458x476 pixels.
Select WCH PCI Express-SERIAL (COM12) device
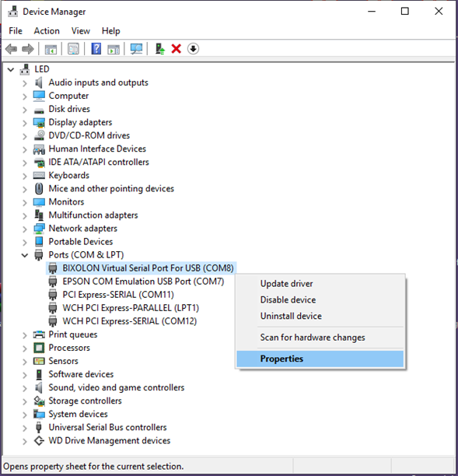tap(129, 321)
